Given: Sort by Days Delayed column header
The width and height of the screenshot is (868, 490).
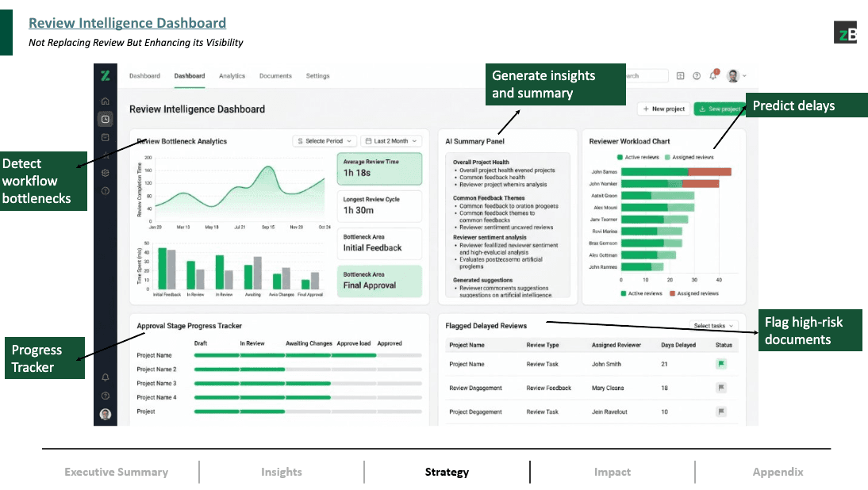Looking at the screenshot, I should point(678,345).
